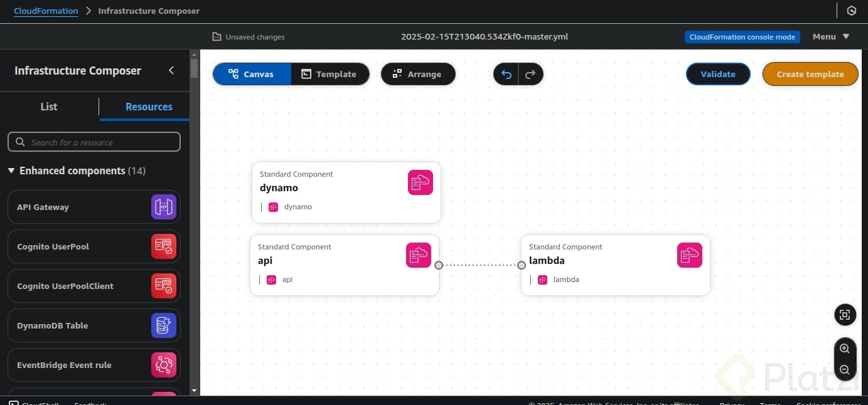The height and width of the screenshot is (405, 868).
Task: Switch to the Canvas view
Action: point(252,74)
